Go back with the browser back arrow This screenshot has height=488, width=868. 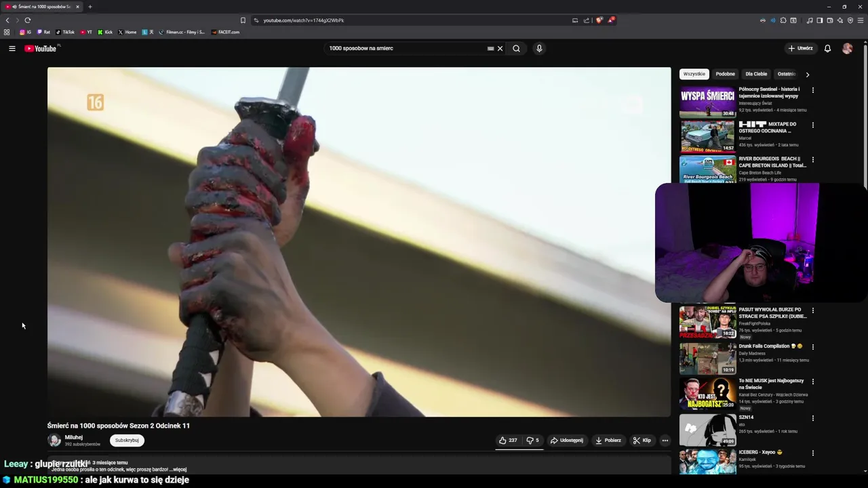click(x=7, y=20)
